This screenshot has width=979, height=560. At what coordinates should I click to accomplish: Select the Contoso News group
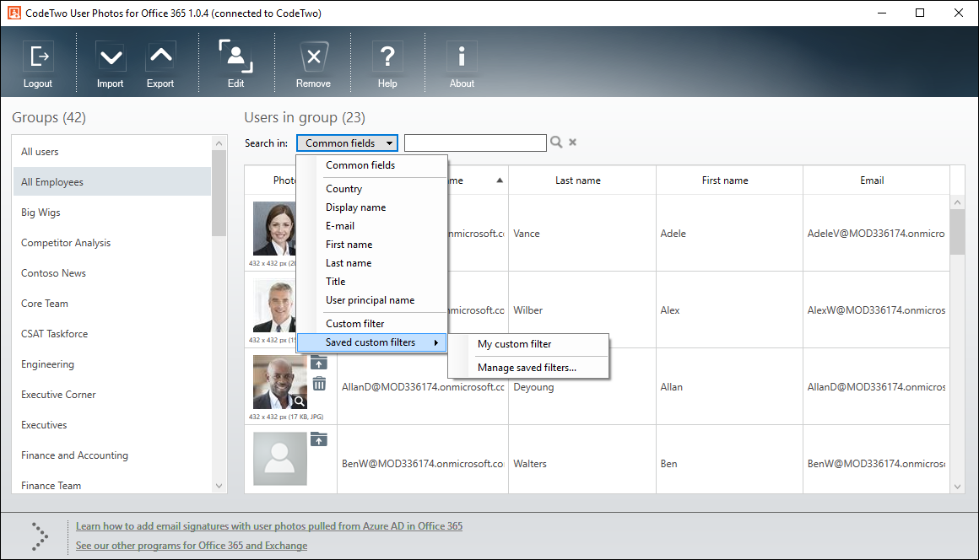point(112,273)
